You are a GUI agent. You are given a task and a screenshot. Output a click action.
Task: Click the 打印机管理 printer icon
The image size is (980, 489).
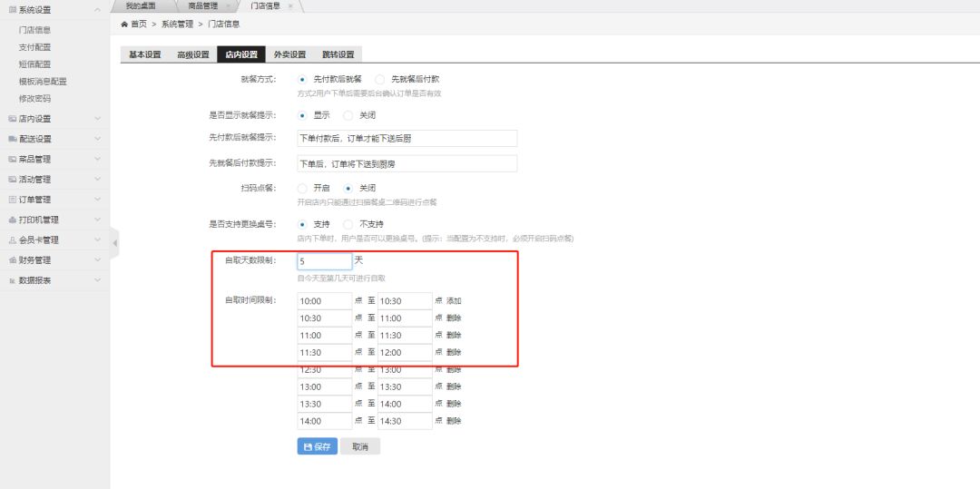[x=13, y=220]
